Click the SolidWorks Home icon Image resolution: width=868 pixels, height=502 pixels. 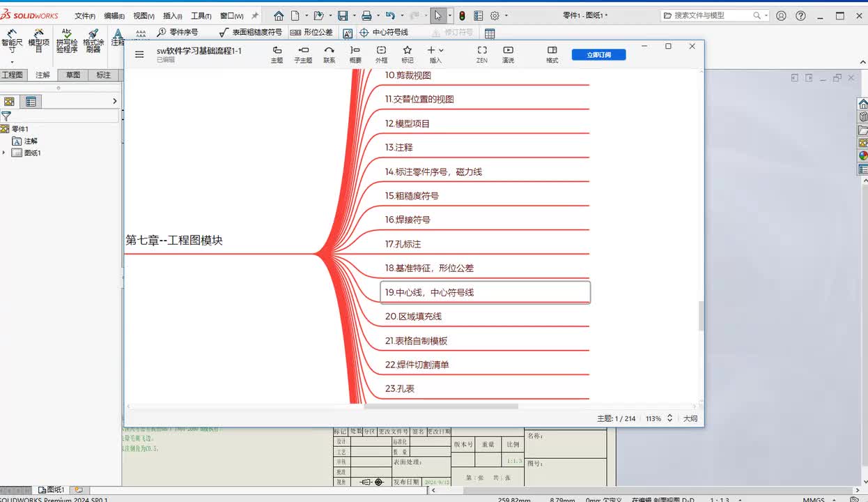click(279, 15)
